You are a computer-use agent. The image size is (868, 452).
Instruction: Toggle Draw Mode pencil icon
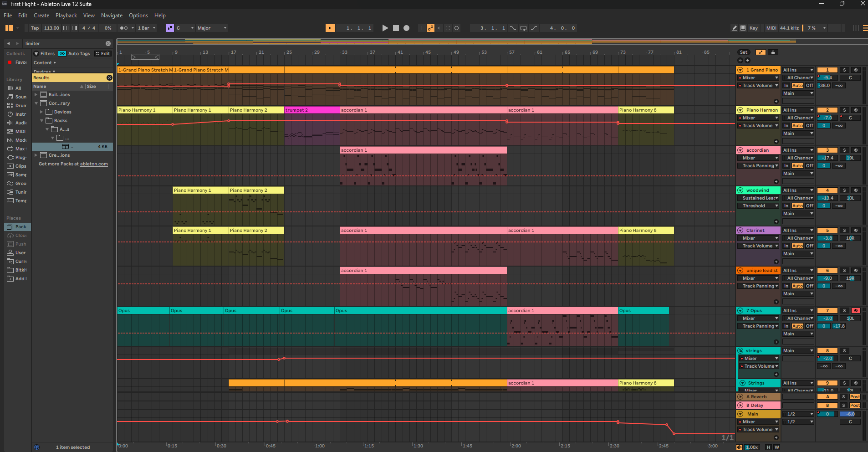click(735, 28)
